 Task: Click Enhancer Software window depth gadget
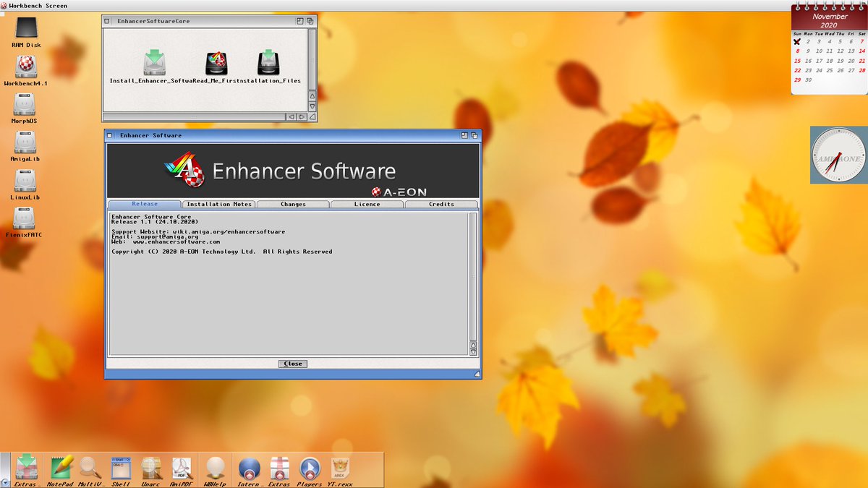click(475, 135)
